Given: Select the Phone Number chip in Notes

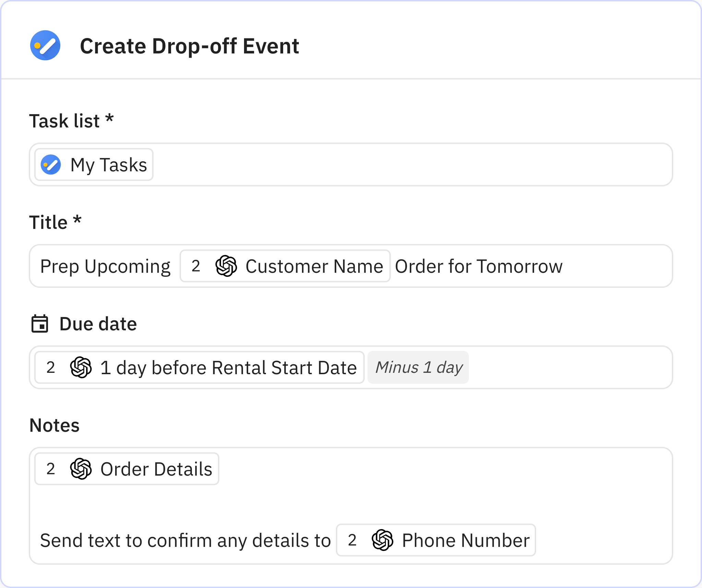Looking at the screenshot, I should click(436, 540).
